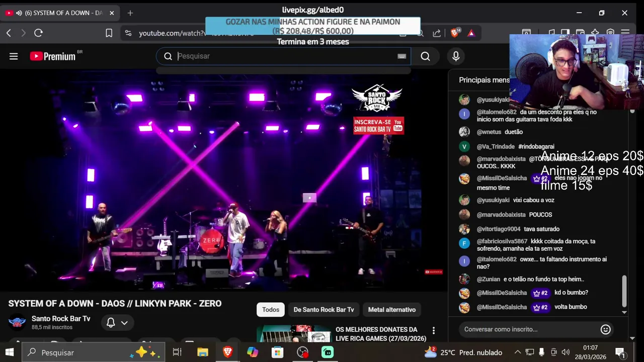Open site settings icon beside youtube.com URL
Viewport: 644px width, 362px height.
point(128,33)
